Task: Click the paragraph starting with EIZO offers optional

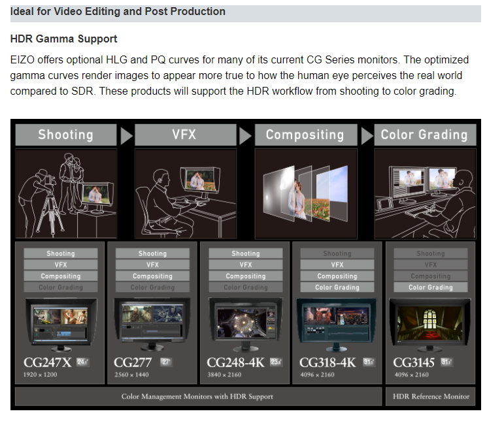Action: pyautogui.click(x=239, y=76)
